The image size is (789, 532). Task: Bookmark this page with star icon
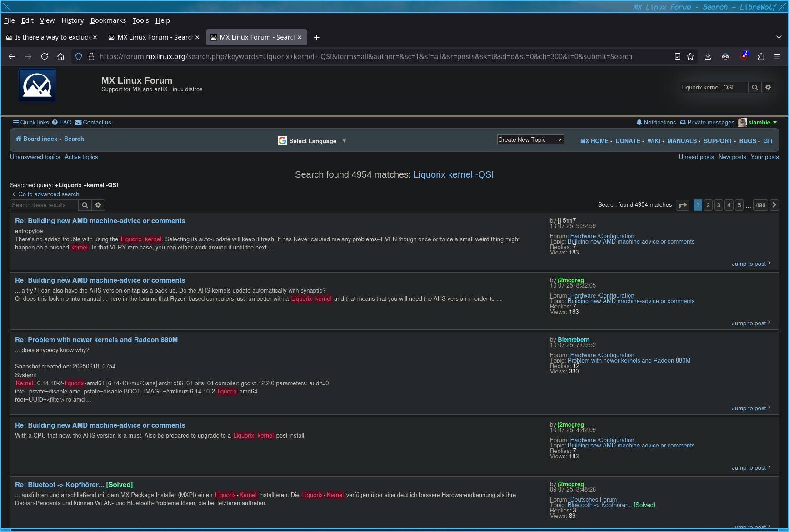tap(690, 56)
